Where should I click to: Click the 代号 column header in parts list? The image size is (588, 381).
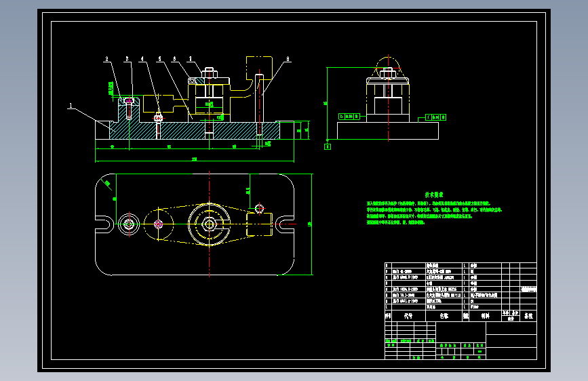(x=408, y=316)
